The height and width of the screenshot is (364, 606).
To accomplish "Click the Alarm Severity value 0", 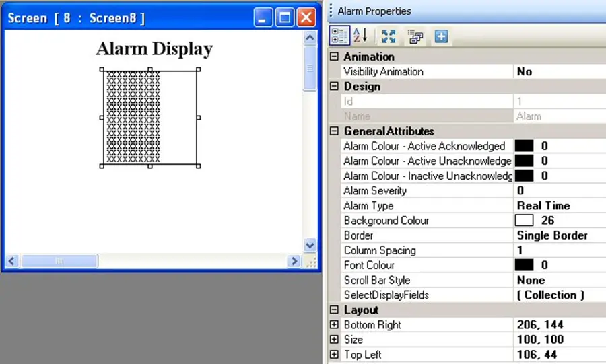I will pos(520,190).
